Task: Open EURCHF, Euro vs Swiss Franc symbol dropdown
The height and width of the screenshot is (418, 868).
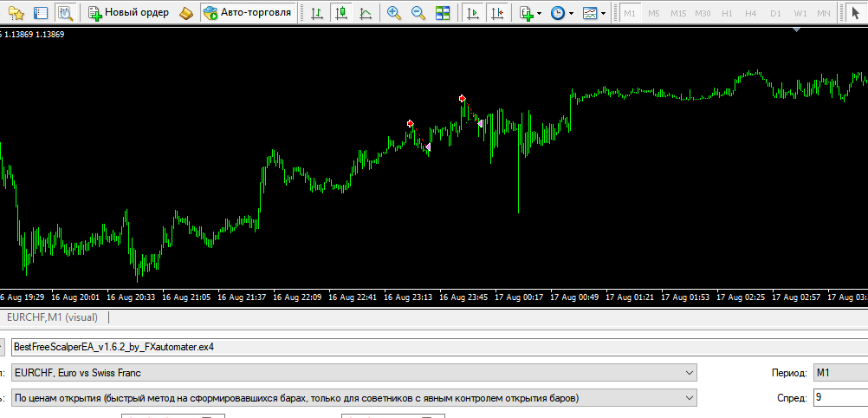Action: (x=353, y=373)
